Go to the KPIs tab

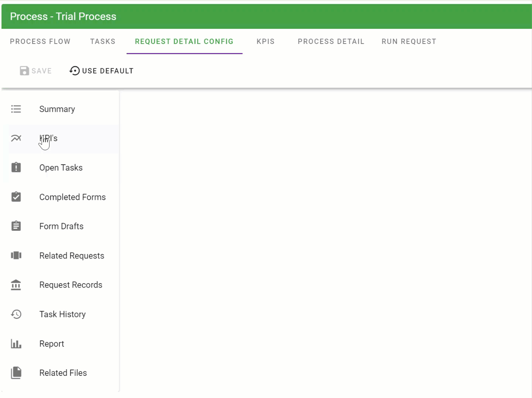tap(266, 41)
